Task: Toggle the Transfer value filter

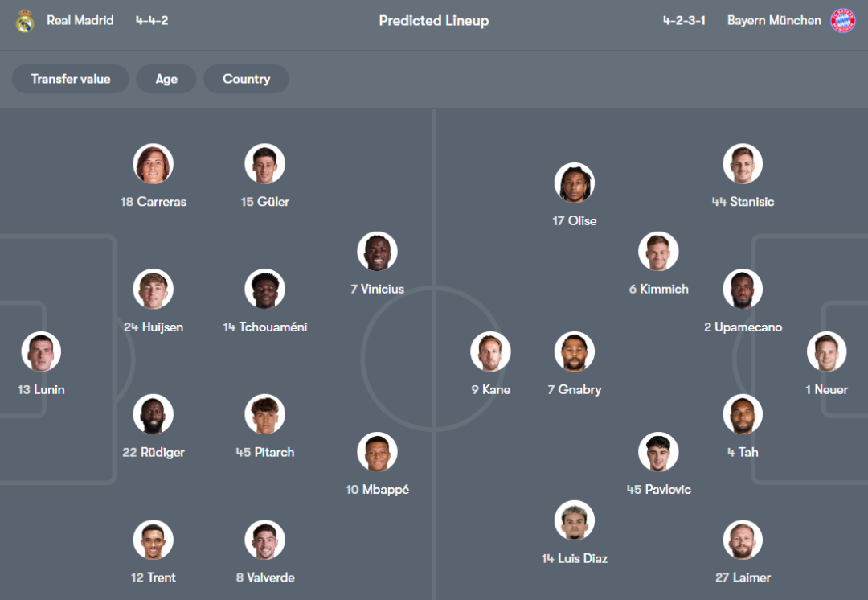Action: pyautogui.click(x=71, y=79)
